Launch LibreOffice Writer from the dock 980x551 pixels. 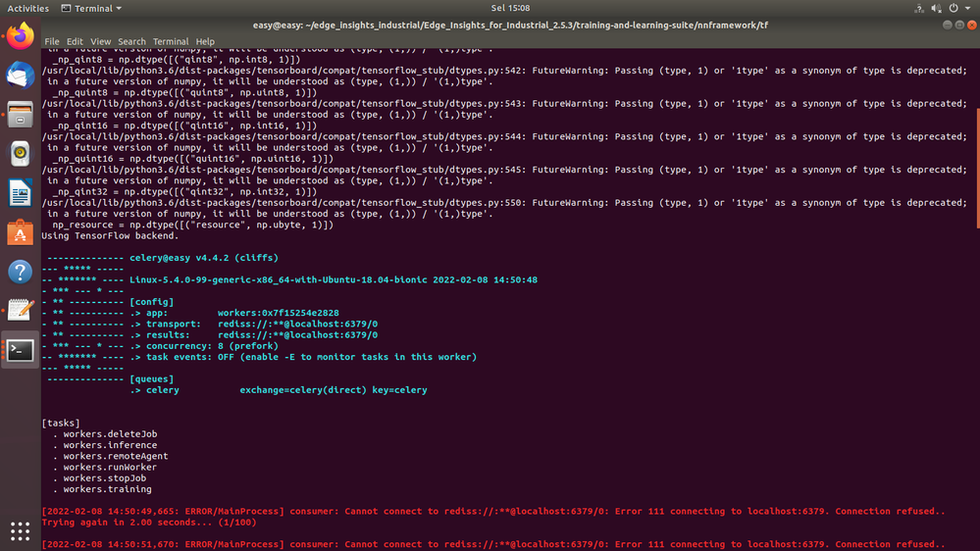coord(20,193)
